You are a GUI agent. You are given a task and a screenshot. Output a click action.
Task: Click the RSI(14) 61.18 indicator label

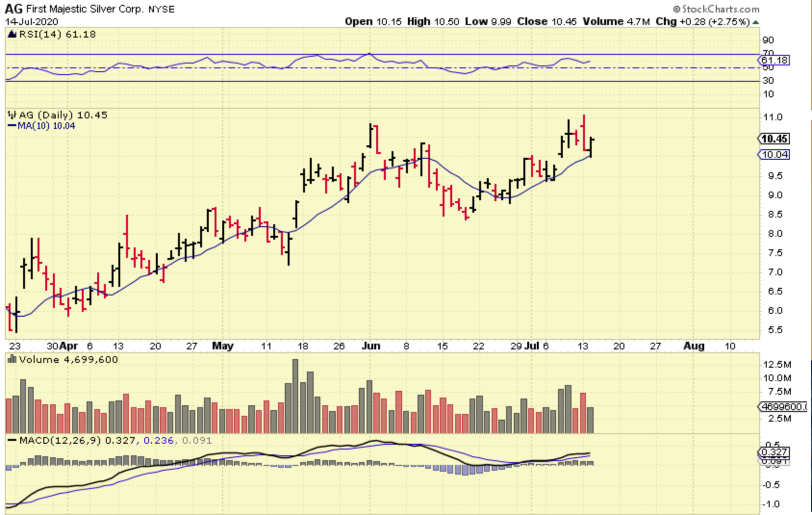pyautogui.click(x=57, y=34)
